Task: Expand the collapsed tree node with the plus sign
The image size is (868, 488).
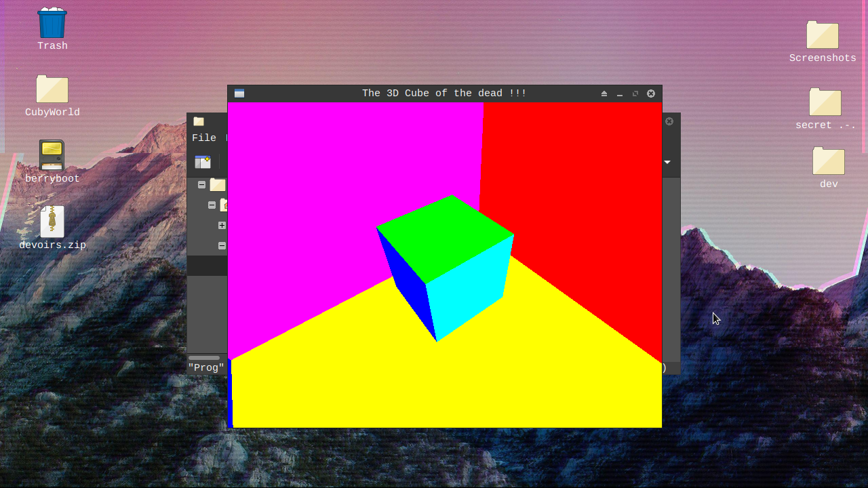Action: (222, 225)
